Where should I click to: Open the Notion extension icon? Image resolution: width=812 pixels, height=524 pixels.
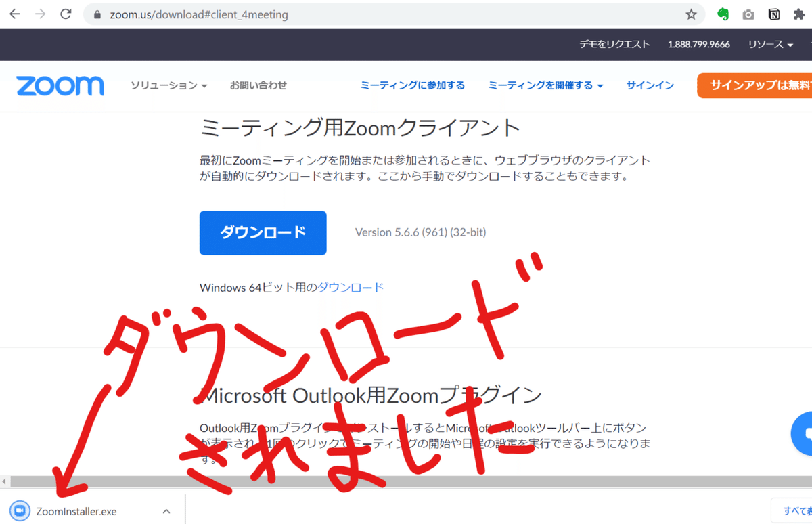(774, 14)
